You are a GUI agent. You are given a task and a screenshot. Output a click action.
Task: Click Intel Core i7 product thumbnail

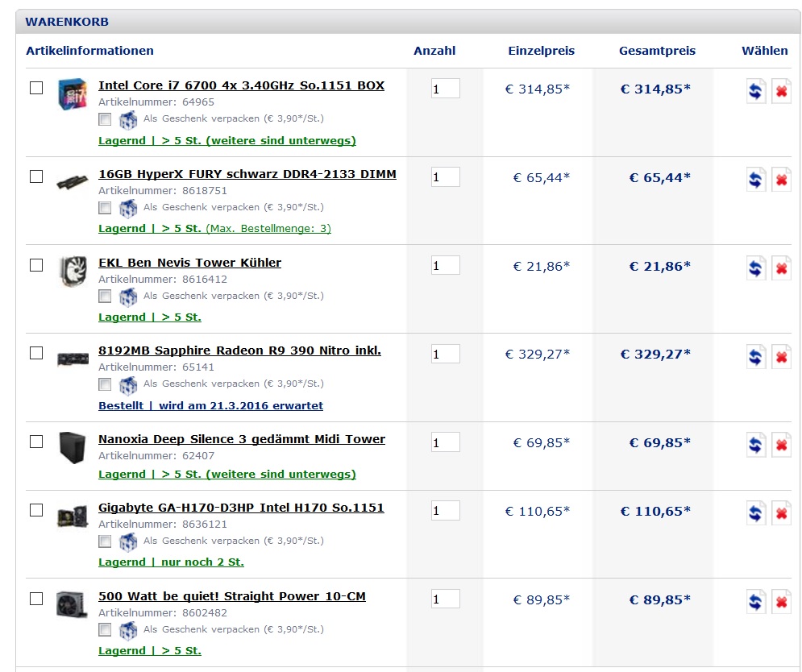72,94
